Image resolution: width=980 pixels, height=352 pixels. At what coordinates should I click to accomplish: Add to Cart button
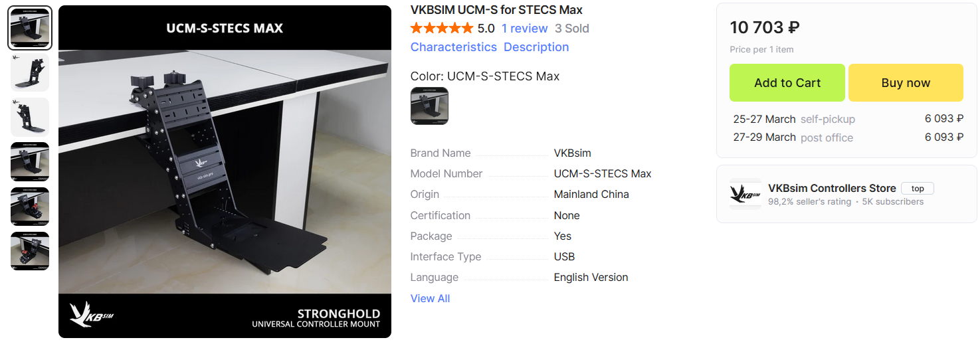[787, 83]
